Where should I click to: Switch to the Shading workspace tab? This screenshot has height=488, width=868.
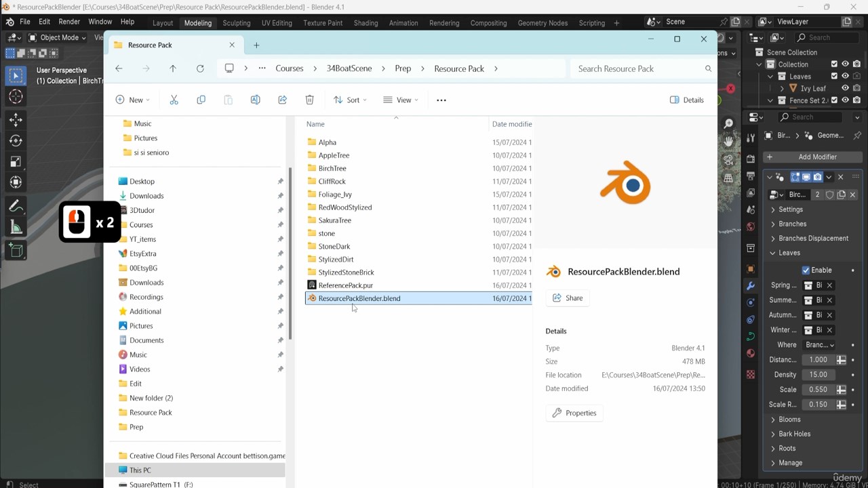coord(366,23)
